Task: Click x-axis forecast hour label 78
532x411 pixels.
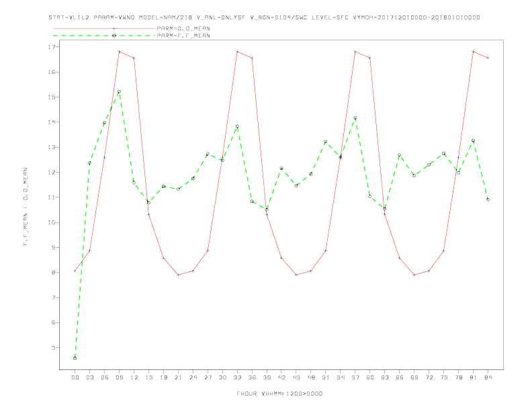Action: tap(458, 377)
